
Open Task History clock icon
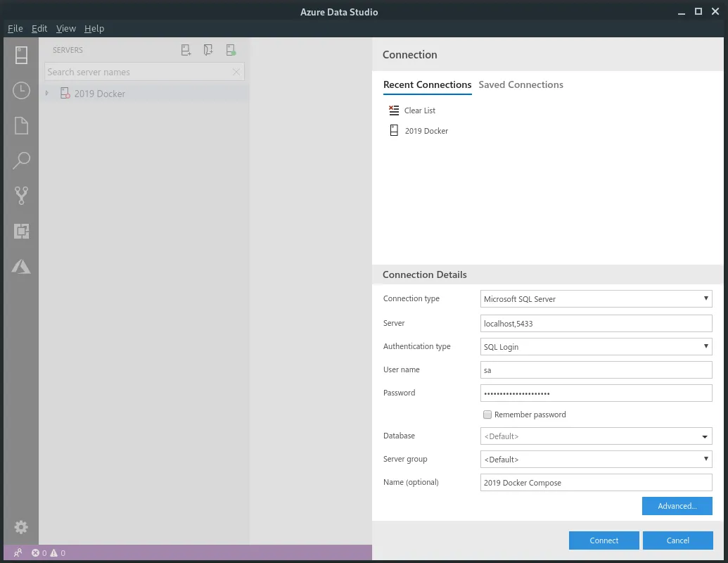pos(21,91)
